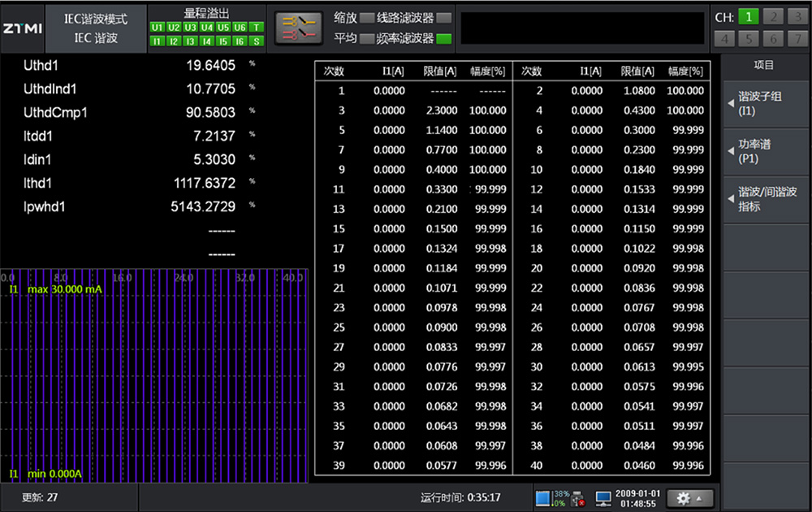Screen dimensions: 812x512
Task: Toggle the 缩放 zoom indicator
Action: point(367,18)
